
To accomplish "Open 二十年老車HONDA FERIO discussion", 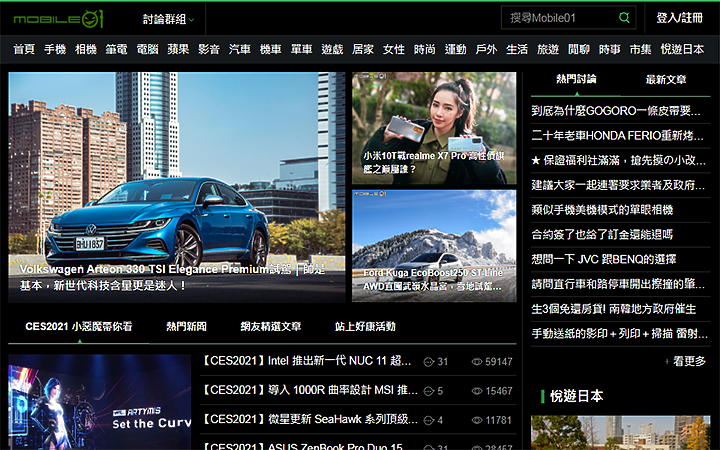I will pyautogui.click(x=618, y=136).
